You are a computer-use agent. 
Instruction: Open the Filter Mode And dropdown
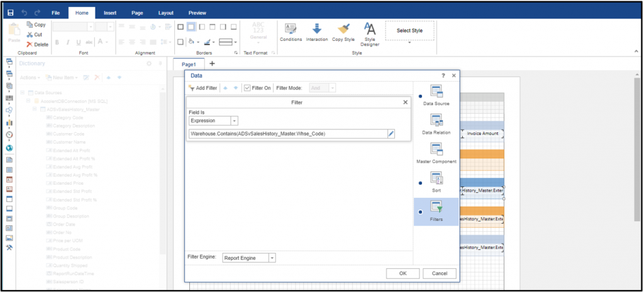pos(332,88)
